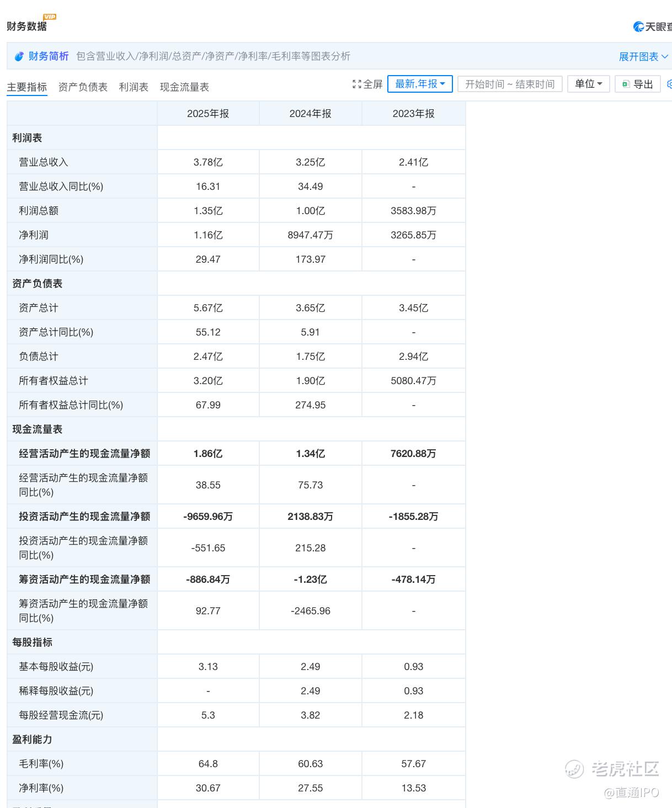Click the VIP badge icon

pos(50,17)
